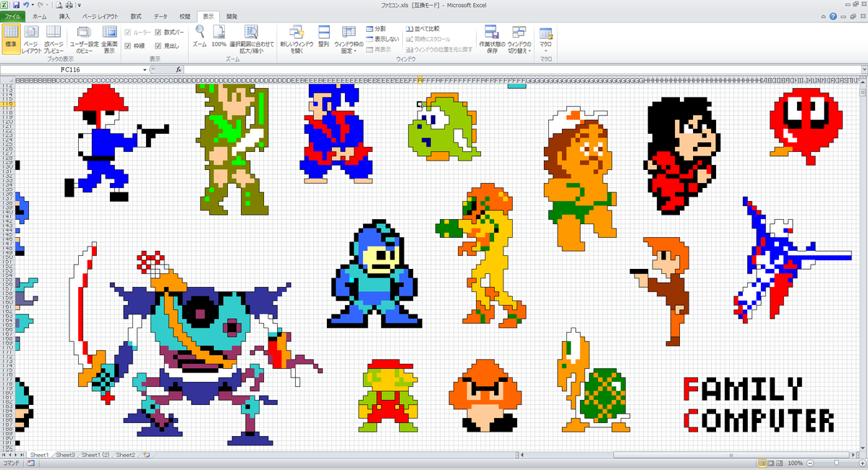
Task: Click 分割 split window button
Action: pyautogui.click(x=376, y=28)
